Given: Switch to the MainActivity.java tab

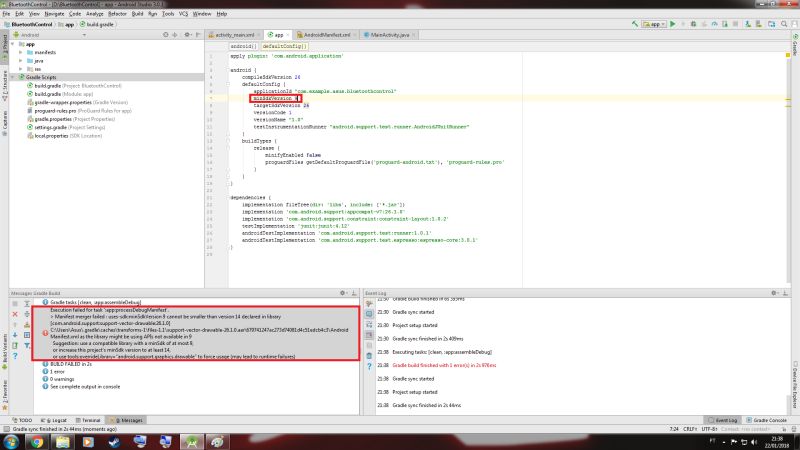Looking at the screenshot, I should [390, 35].
